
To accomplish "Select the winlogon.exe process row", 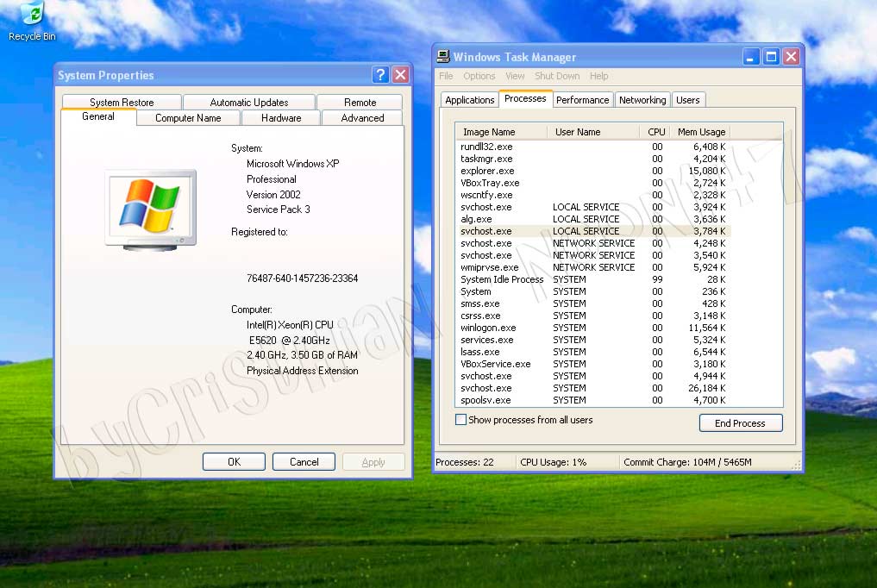I will coord(593,328).
